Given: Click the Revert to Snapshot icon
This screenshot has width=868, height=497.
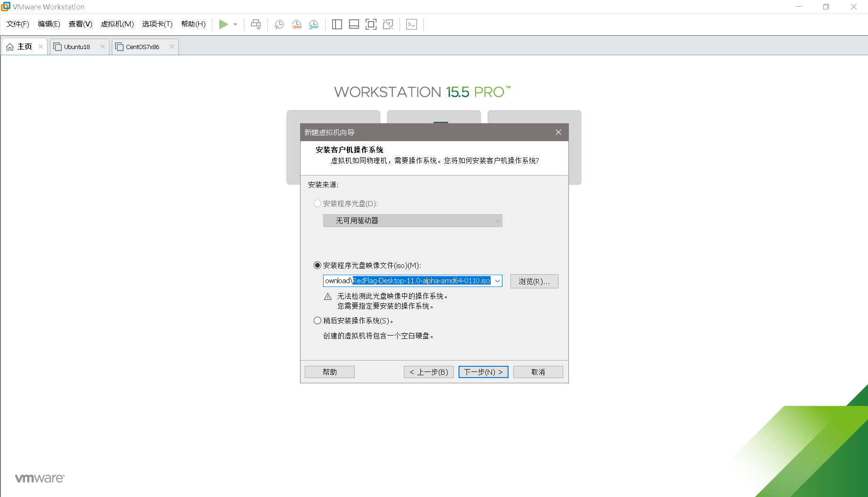Looking at the screenshot, I should pos(296,25).
